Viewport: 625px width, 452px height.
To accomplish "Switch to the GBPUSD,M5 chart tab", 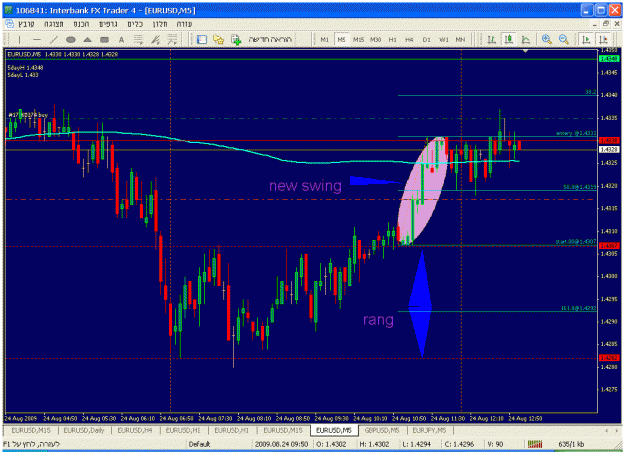I will 382,430.
